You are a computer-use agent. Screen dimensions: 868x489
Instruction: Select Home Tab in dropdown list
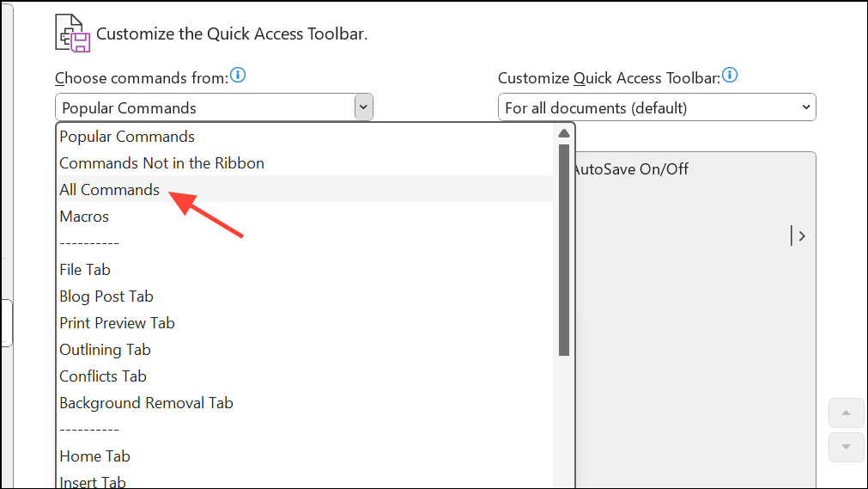click(x=94, y=456)
